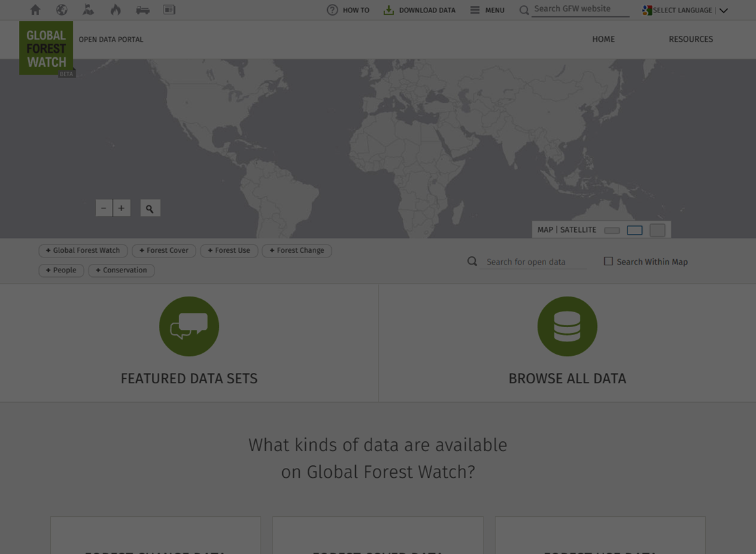This screenshot has width=756, height=554.
Task: Switch basemap to MAP view
Action: click(545, 230)
